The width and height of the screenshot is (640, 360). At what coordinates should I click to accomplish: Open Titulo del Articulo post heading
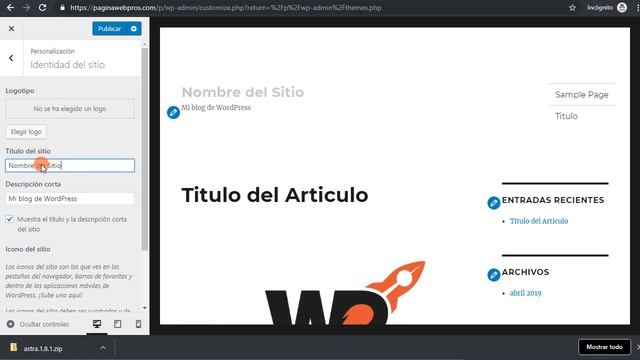click(x=275, y=195)
